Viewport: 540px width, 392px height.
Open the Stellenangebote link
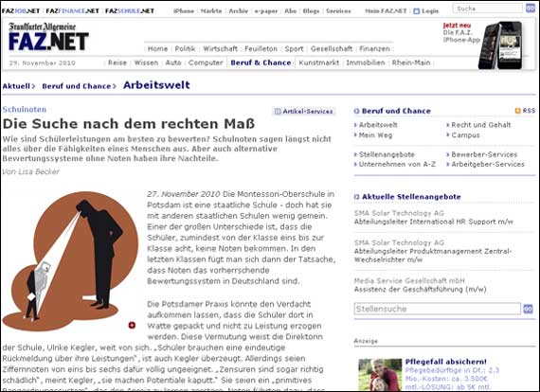387,154
